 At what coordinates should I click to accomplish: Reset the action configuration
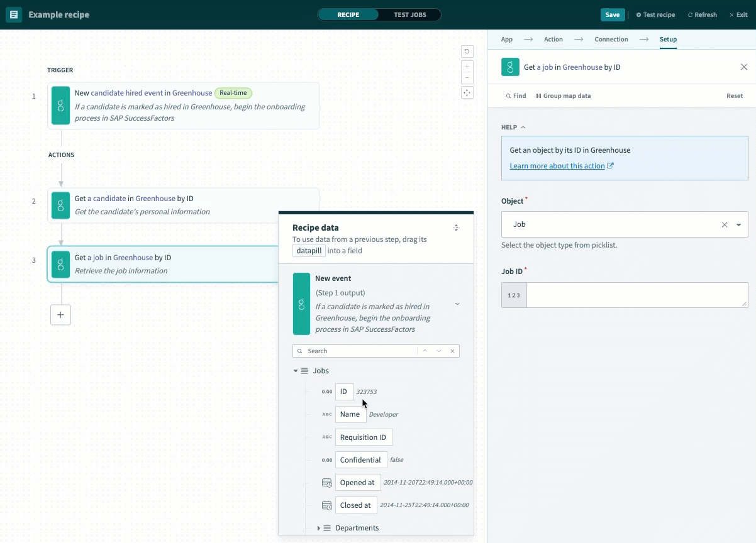click(x=734, y=96)
